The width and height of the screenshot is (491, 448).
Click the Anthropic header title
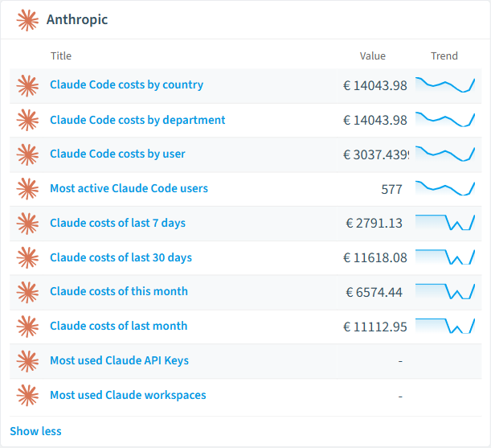click(x=77, y=19)
